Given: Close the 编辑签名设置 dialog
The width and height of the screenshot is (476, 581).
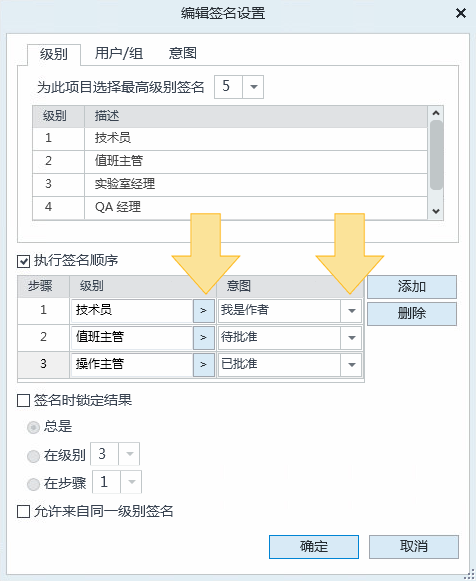Looking at the screenshot, I should click(461, 14).
